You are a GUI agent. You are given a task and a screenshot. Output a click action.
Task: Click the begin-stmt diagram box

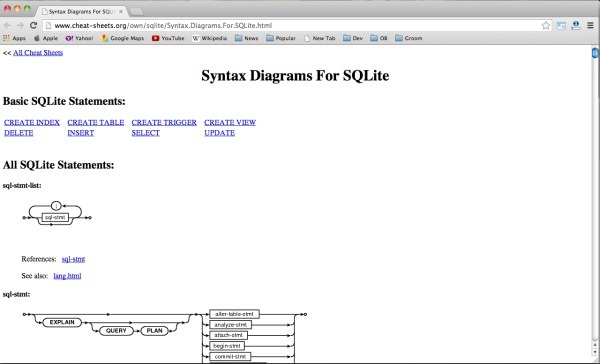point(227,346)
